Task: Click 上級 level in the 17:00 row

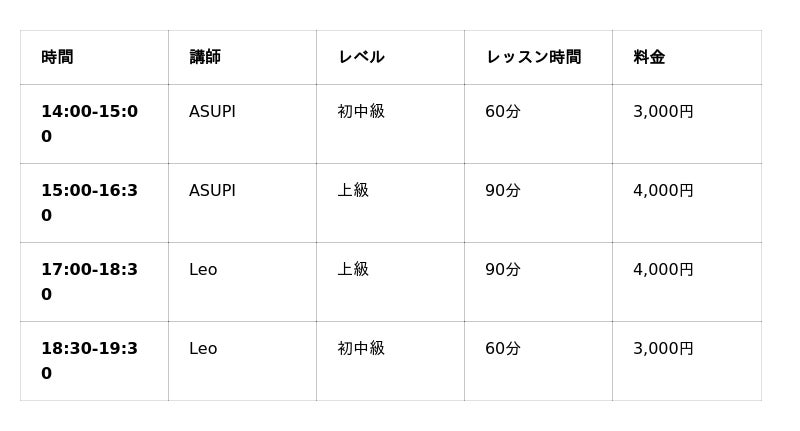Action: coord(353,270)
